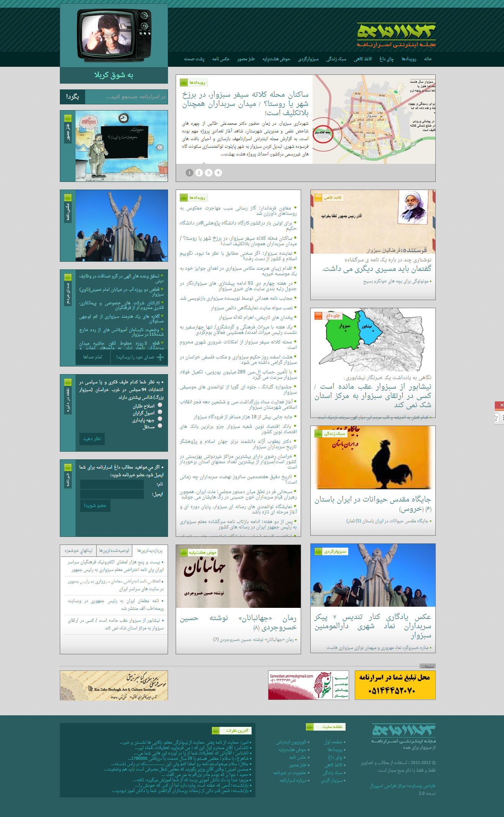Show slide 2 in the featured slider
This screenshot has width=504, height=817.
click(x=199, y=173)
